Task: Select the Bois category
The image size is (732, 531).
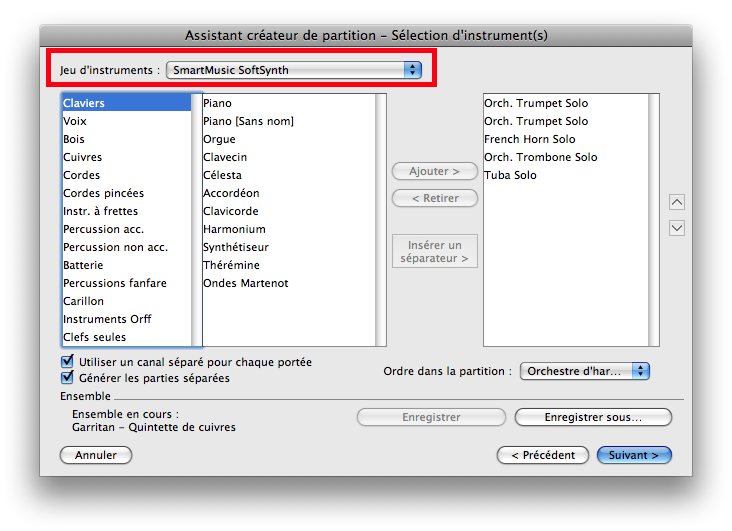Action: (x=75, y=139)
